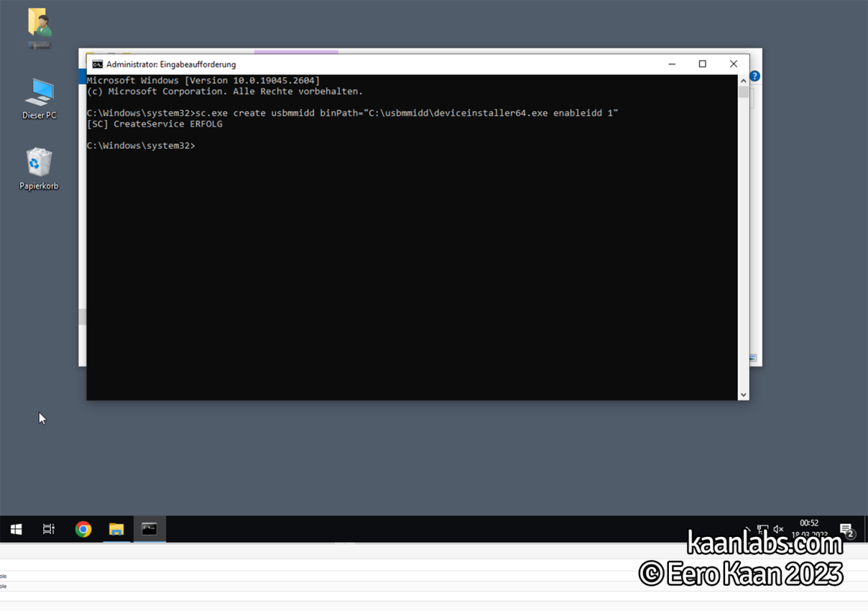
Task: Open network status from the system tray
Action: click(x=763, y=529)
